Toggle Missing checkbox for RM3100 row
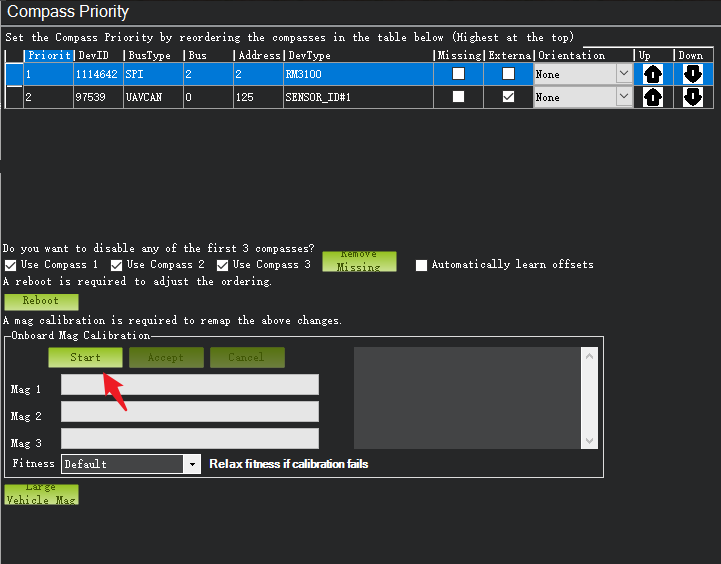Screen dimensions: 721x564 458,74
